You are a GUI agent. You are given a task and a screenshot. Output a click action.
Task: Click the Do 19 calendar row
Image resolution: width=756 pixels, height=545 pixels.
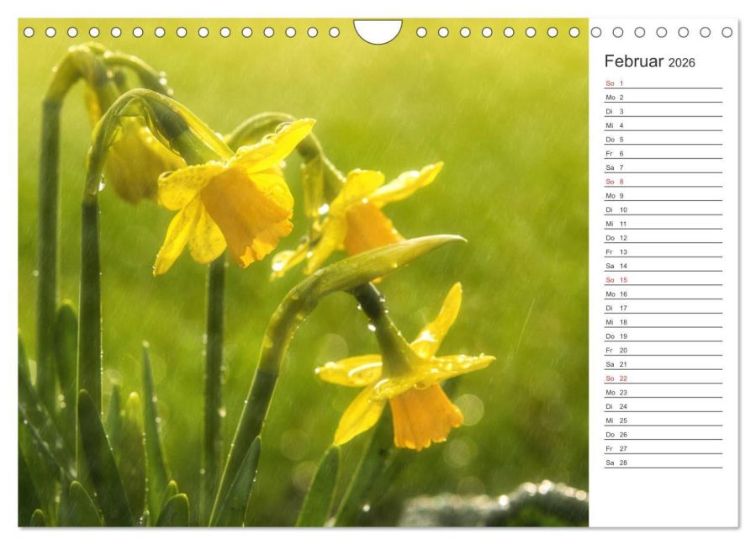(x=663, y=336)
